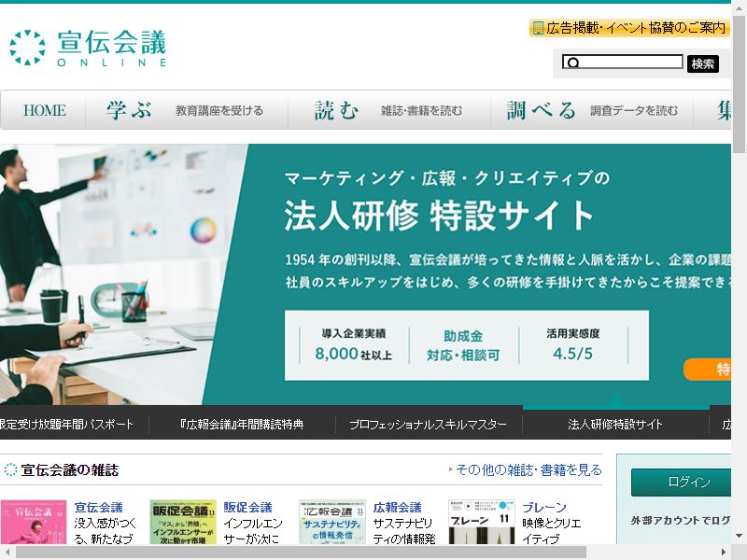The height and width of the screenshot is (560, 747).
Task: Click the 販促会議 magazine cover thumbnail
Action: (x=183, y=522)
